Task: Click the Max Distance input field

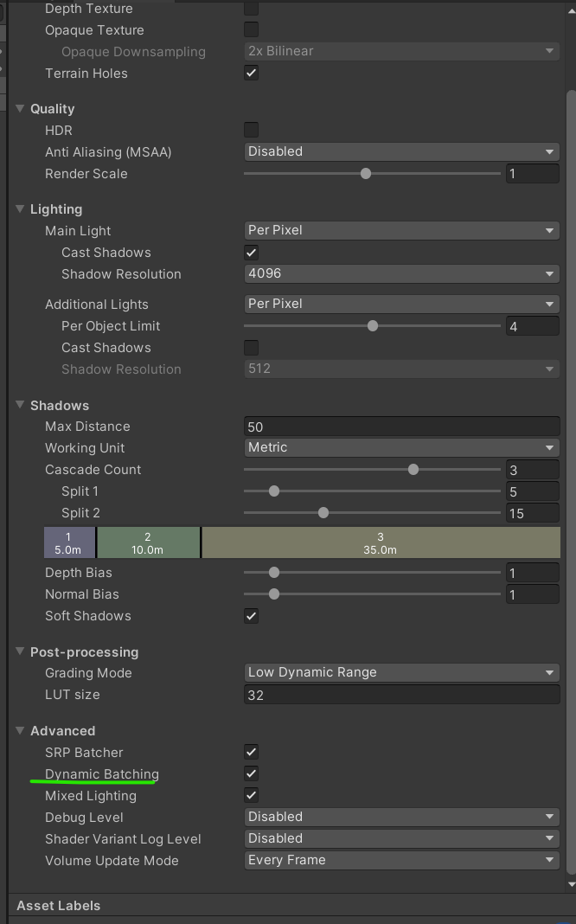Action: click(401, 427)
